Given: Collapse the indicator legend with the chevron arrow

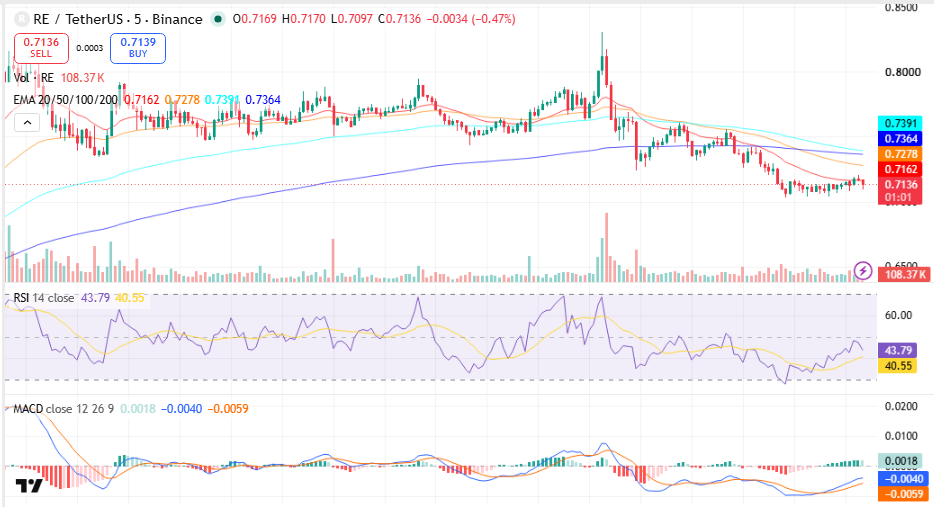Looking at the screenshot, I should tap(27, 123).
